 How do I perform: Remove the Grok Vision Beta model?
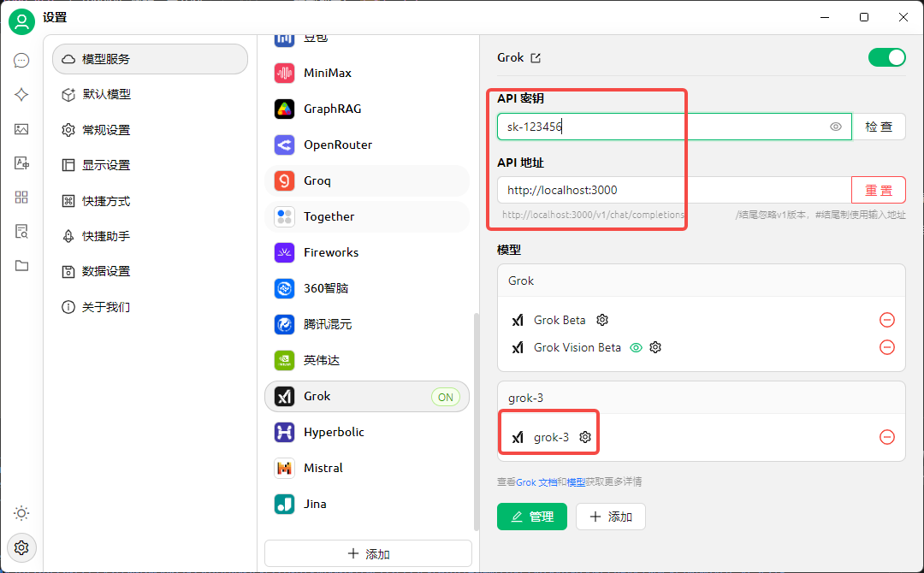pyautogui.click(x=887, y=347)
